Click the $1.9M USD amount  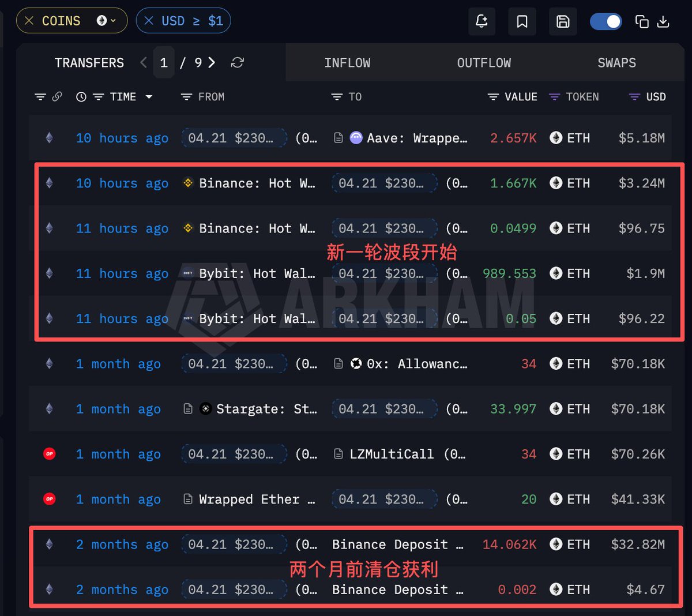[646, 273]
